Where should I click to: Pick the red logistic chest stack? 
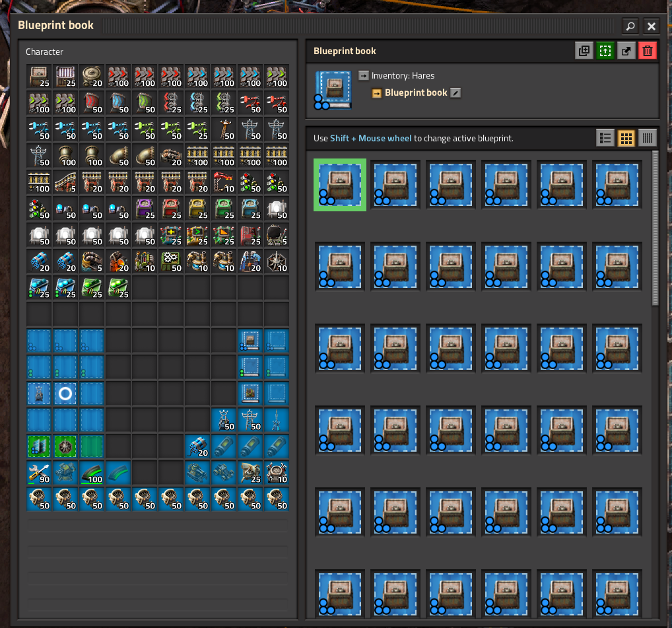coord(171,209)
